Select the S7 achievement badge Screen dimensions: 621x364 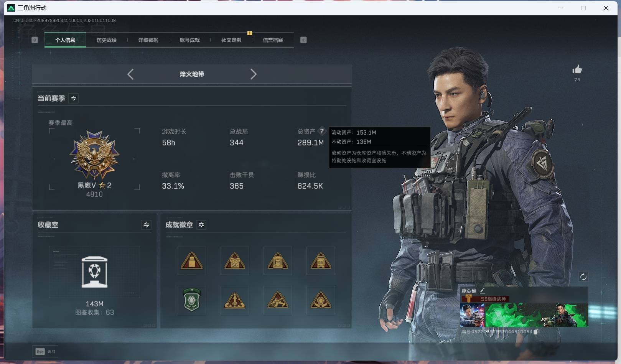click(278, 261)
